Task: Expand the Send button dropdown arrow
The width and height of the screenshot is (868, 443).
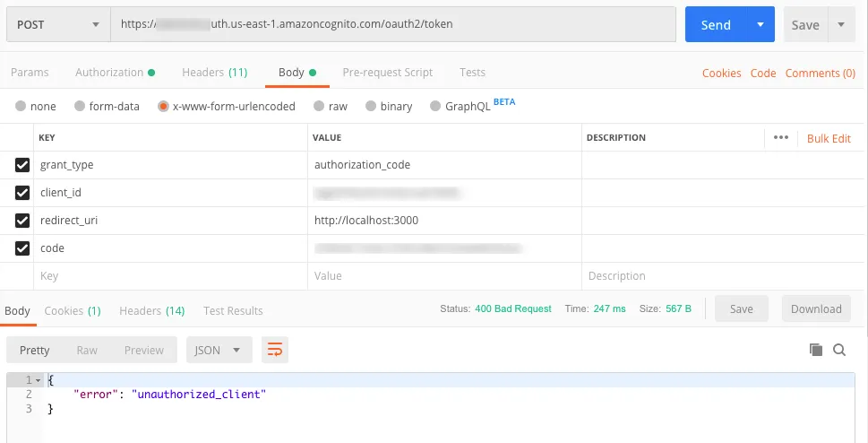Action: [x=761, y=25]
